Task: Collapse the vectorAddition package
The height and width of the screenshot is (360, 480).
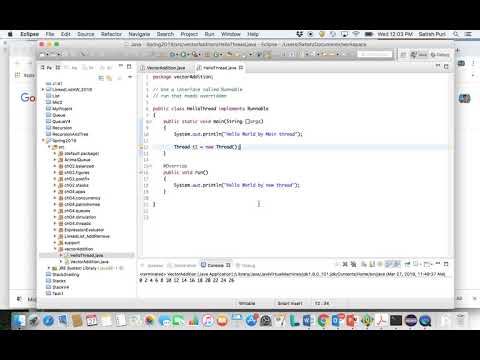Action: coord(55,249)
